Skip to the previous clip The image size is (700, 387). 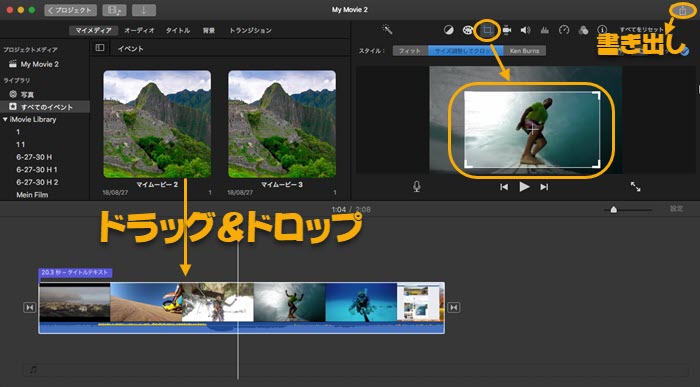coord(504,187)
